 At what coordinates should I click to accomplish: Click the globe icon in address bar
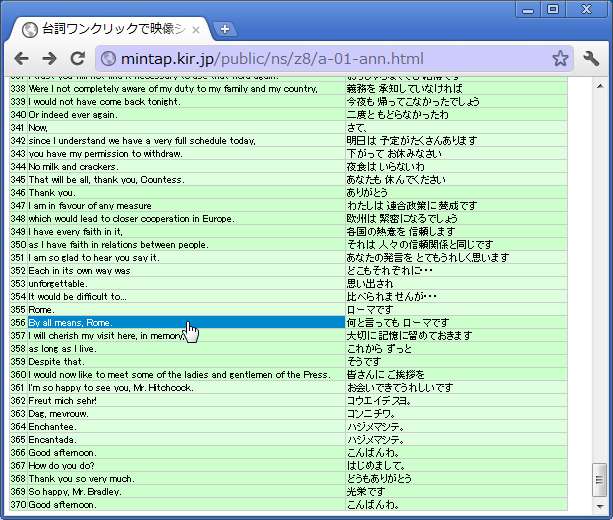coord(108,59)
